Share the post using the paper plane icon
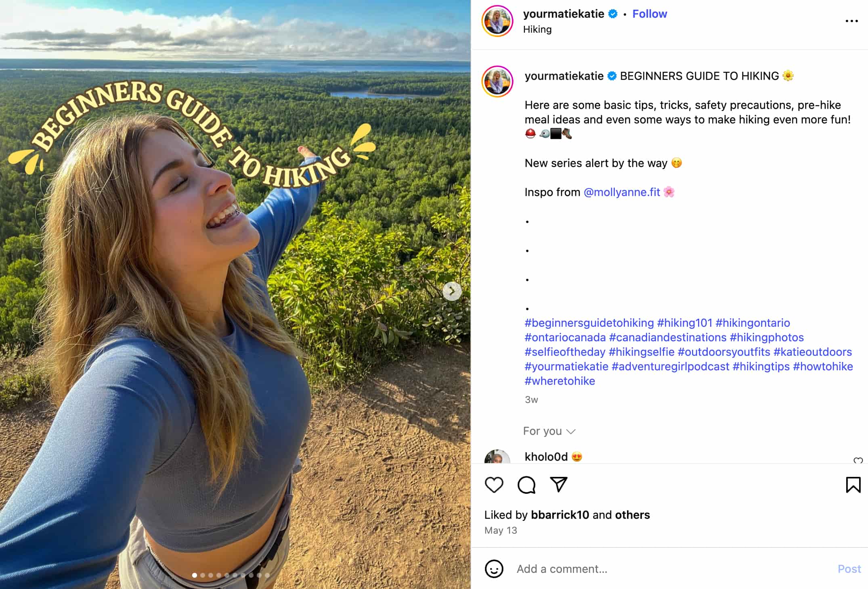 pyautogui.click(x=559, y=485)
